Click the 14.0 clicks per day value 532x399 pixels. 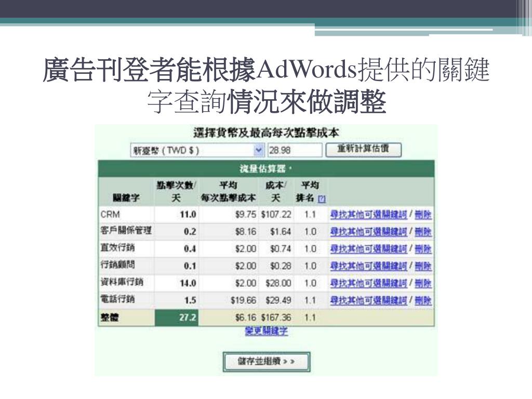pyautogui.click(x=188, y=283)
